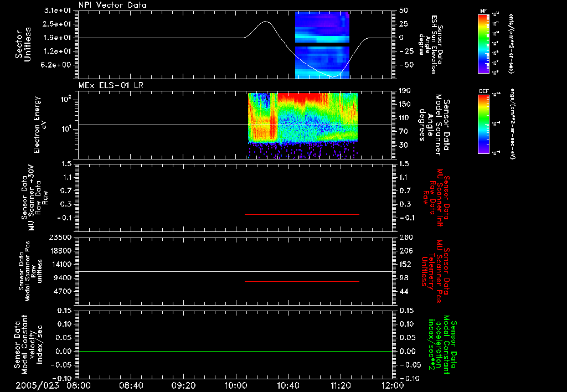Click the 09:20 time axis label
The height and width of the screenshot is (392, 567).
(x=183, y=385)
